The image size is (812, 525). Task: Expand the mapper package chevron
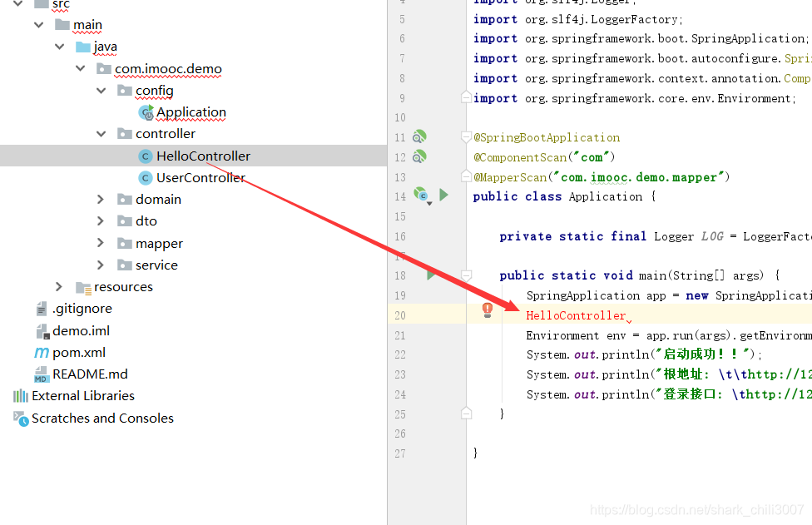[x=101, y=243]
